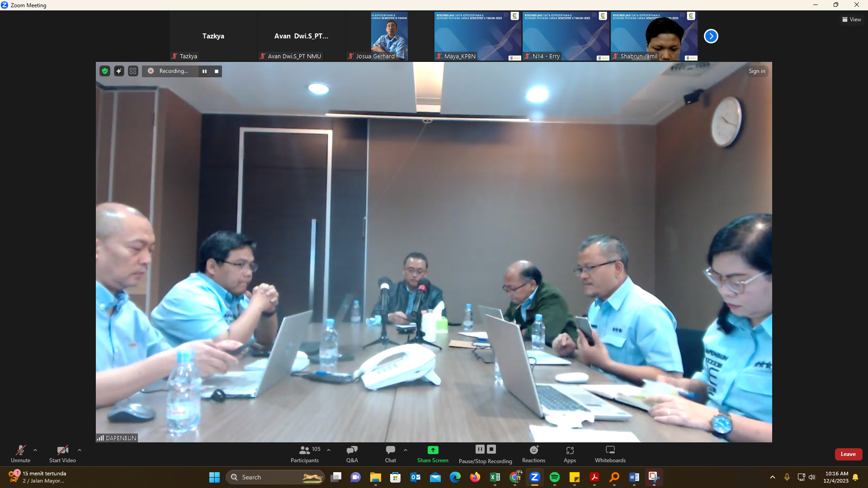This screenshot has height=488, width=868.
Task: Start Video camera toggle
Action: point(62,454)
